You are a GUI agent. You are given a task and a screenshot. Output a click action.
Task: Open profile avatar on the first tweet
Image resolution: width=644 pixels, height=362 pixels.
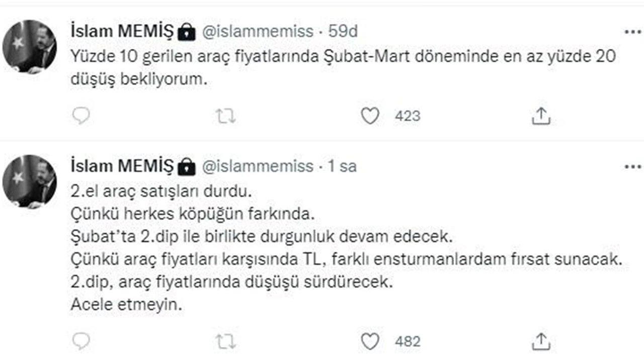tap(30, 47)
